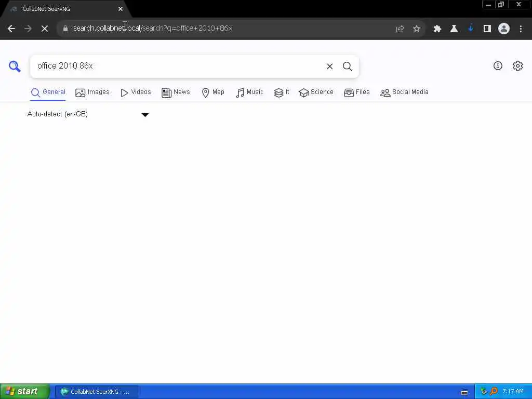
Task: Click the browser address bar URL
Action: pyautogui.click(x=153, y=29)
